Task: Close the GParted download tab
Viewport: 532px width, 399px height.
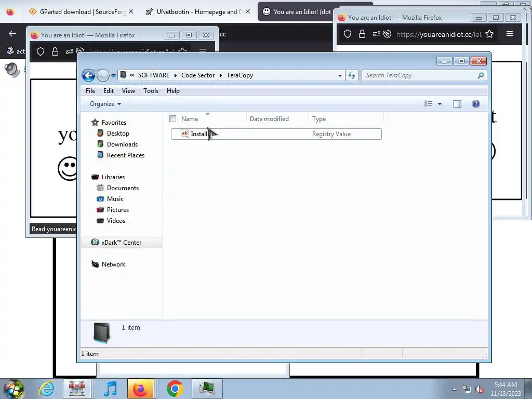Action: (x=131, y=12)
